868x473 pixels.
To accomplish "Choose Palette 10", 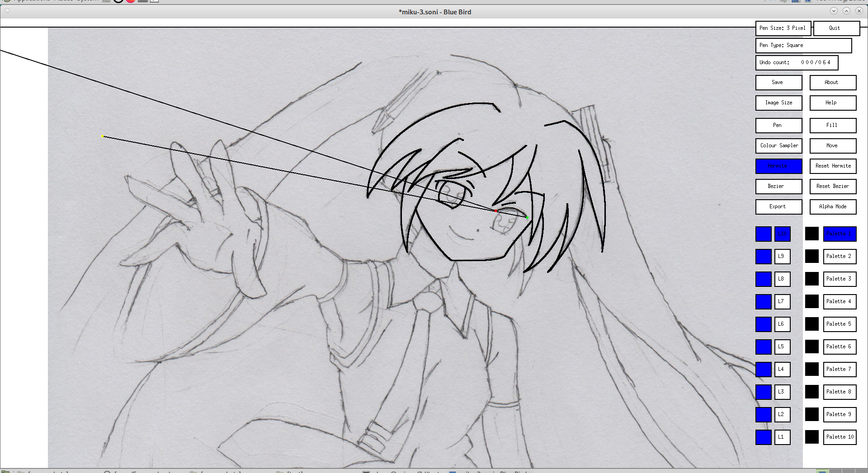I will tap(840, 437).
